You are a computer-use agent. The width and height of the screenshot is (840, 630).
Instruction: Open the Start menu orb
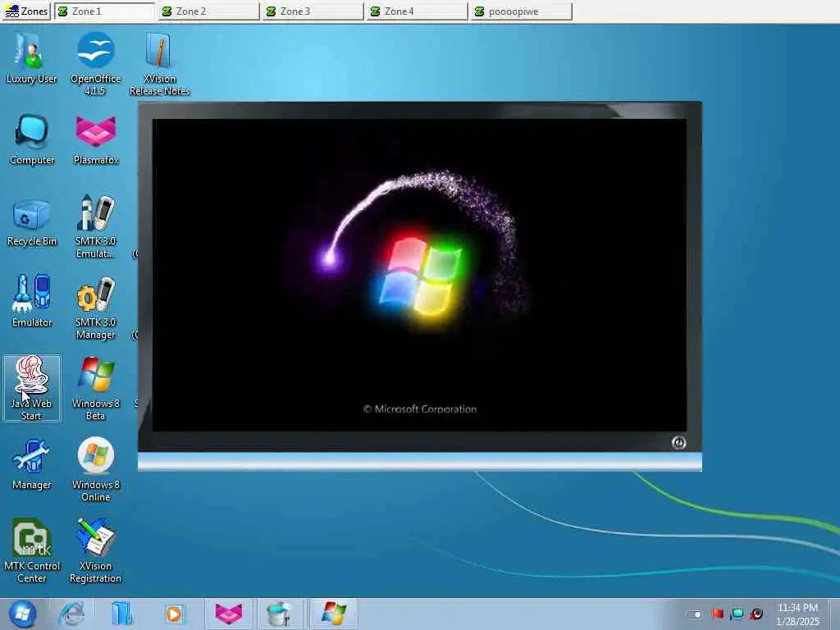(x=22, y=614)
